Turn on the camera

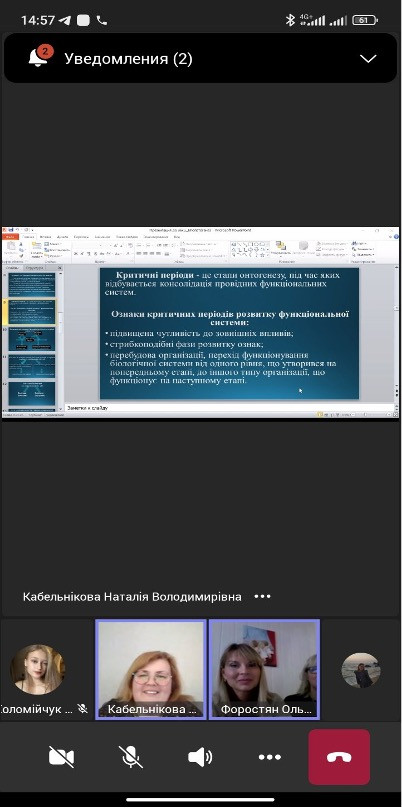pos(61,757)
